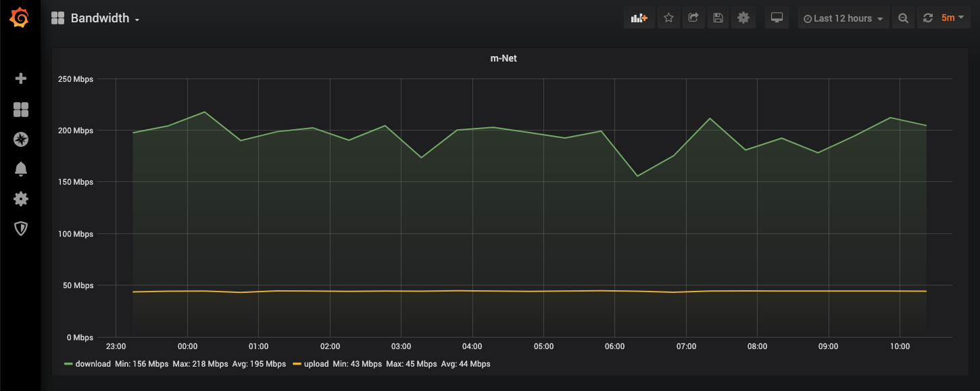The width and height of the screenshot is (980, 391).
Task: Click the download line peak after 00:00
Action: (205, 112)
